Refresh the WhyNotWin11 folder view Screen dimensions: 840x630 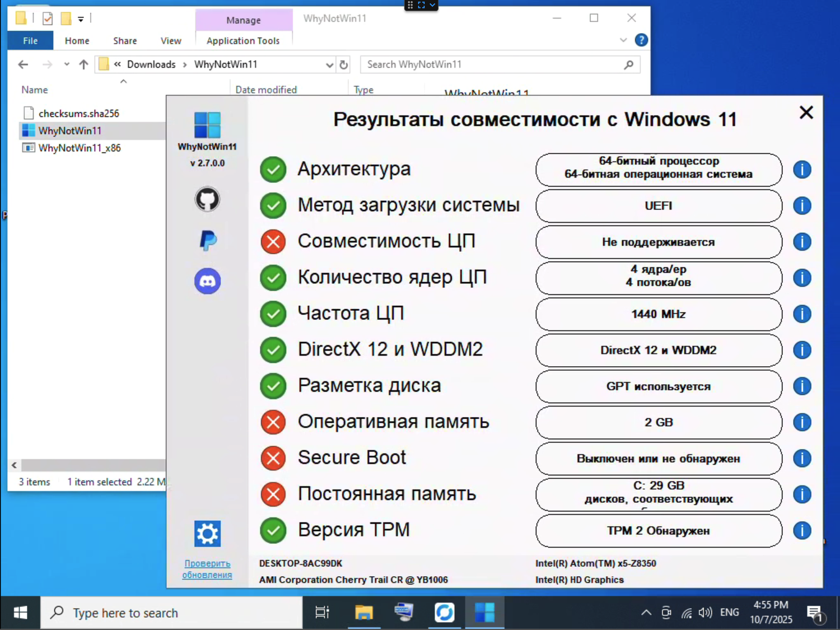coord(344,64)
